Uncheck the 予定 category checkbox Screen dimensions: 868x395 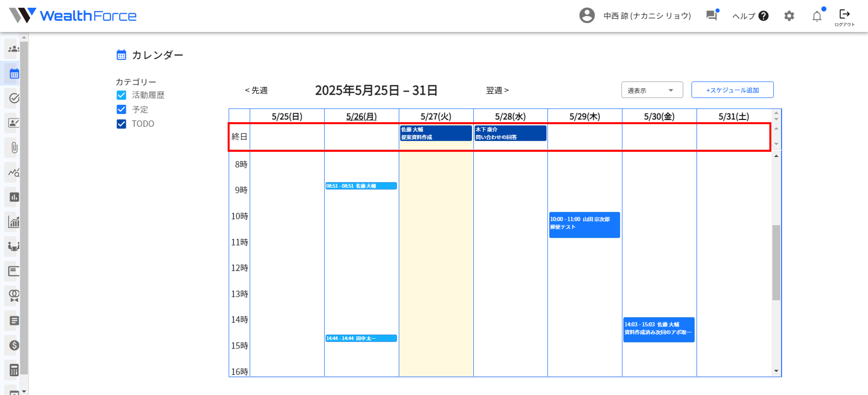(x=121, y=110)
